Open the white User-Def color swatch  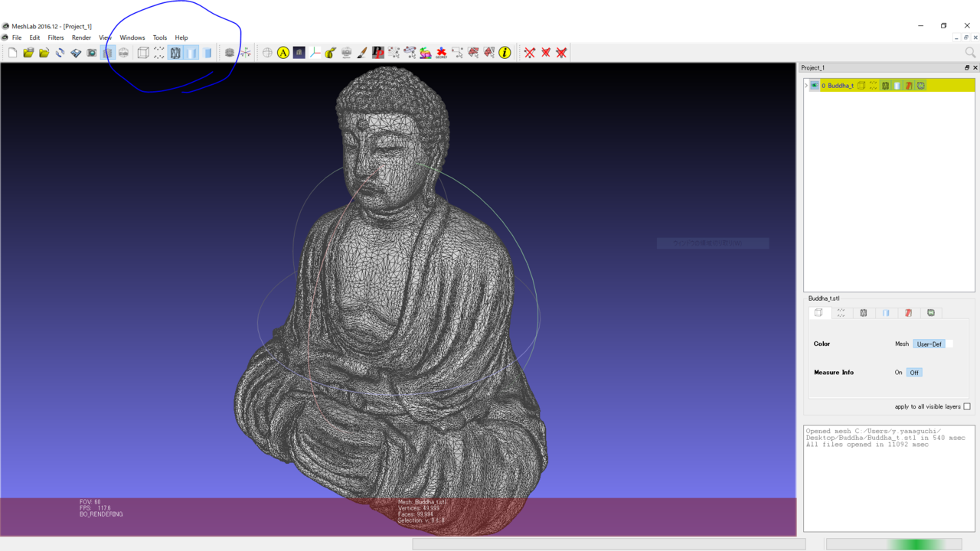949,344
